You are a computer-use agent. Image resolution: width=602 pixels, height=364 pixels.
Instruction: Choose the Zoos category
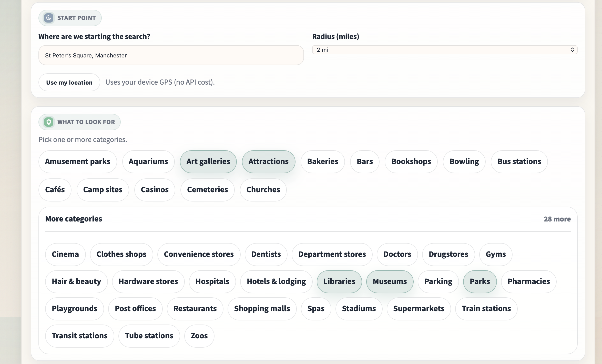(x=199, y=336)
